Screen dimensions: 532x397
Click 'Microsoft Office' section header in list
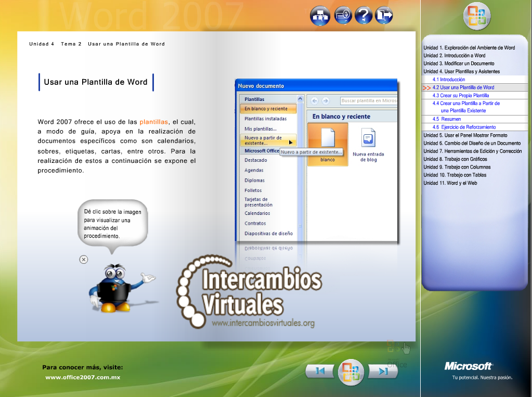(262, 151)
